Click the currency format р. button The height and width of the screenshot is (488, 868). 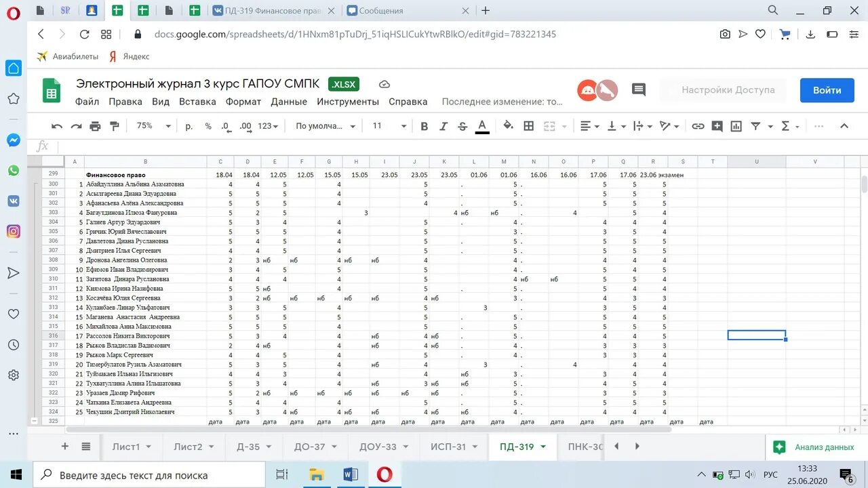point(189,126)
